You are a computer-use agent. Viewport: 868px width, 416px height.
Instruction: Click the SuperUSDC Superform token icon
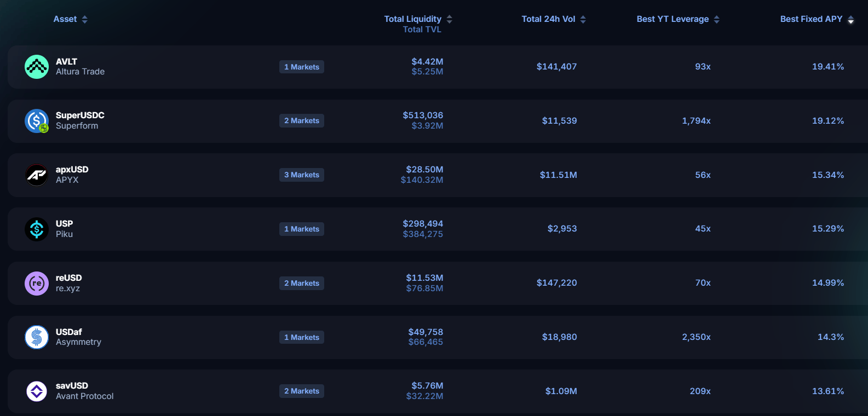(37, 121)
